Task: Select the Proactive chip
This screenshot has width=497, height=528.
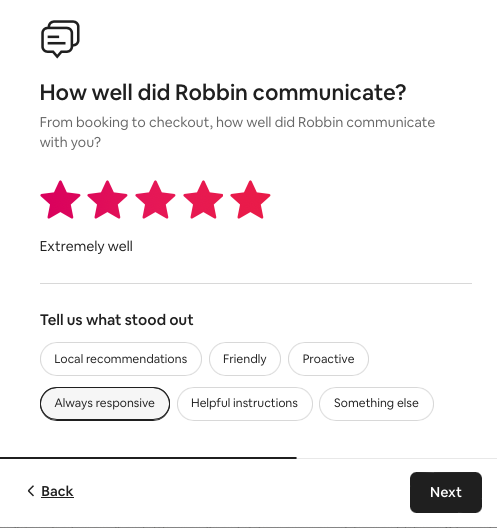Action: [x=328, y=359]
